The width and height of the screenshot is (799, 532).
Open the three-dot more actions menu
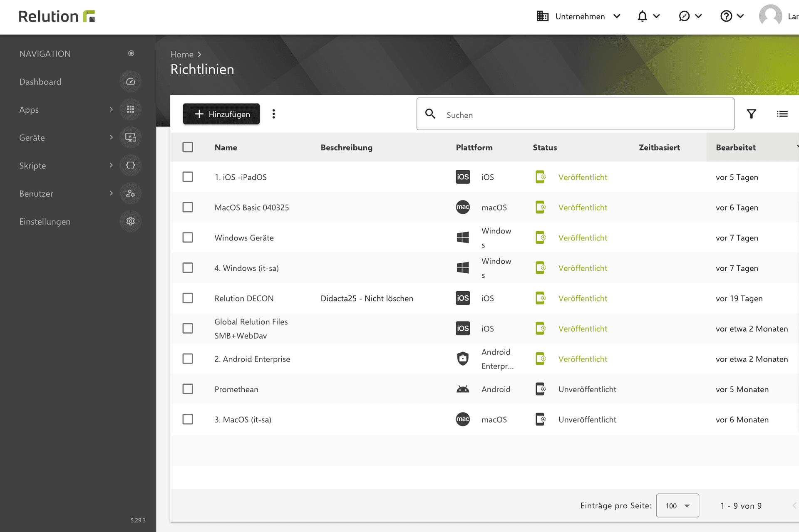[x=273, y=114]
